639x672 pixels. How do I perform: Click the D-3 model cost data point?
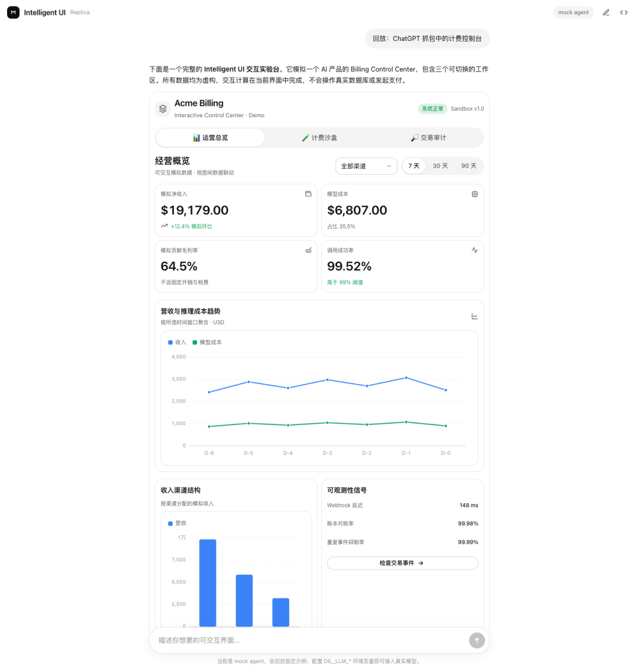[328, 423]
